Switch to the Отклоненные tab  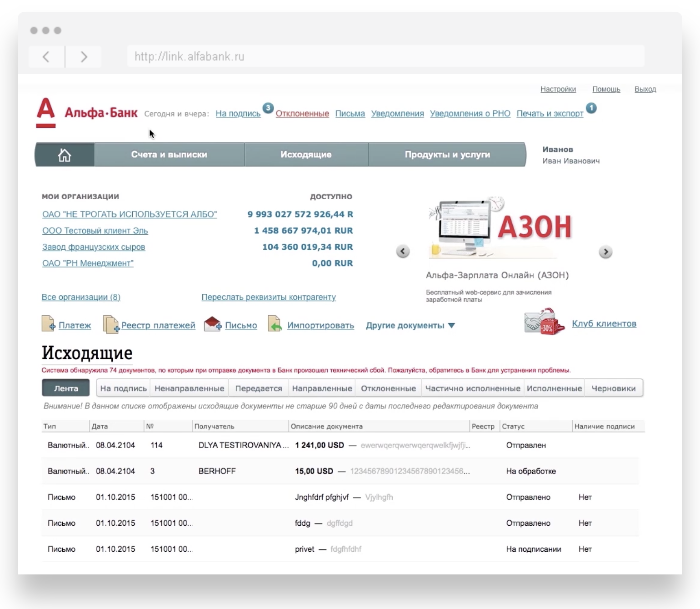pyautogui.click(x=388, y=388)
